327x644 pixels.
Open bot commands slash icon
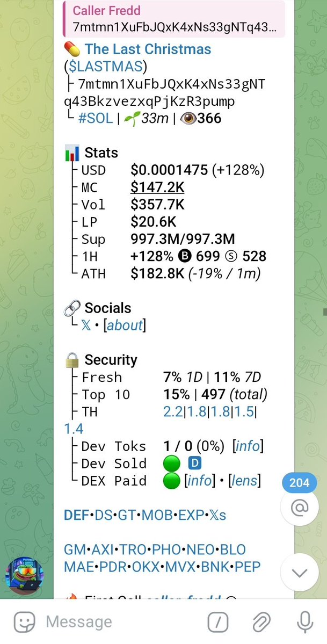point(217,622)
